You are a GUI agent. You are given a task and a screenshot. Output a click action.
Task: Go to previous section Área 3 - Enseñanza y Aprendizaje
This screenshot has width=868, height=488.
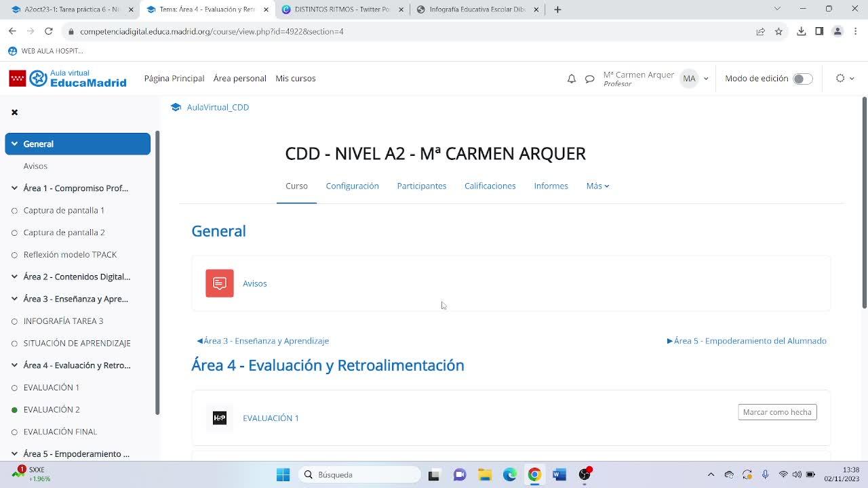pos(263,341)
